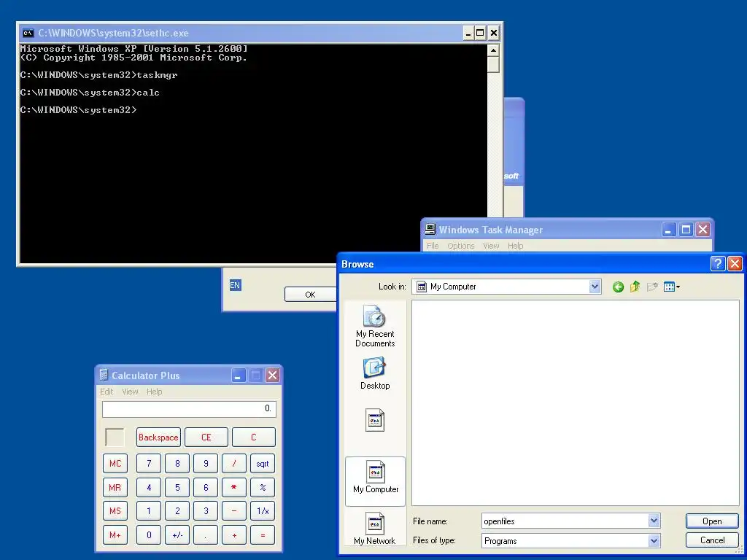The width and height of the screenshot is (747, 560).
Task: Click the multiply asterisk key
Action: pyautogui.click(x=234, y=487)
